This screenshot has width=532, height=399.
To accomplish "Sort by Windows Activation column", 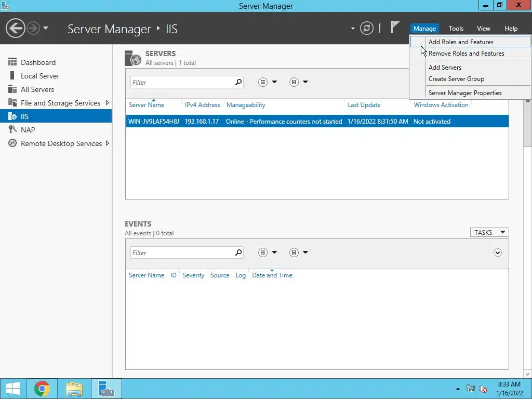I will (441, 105).
